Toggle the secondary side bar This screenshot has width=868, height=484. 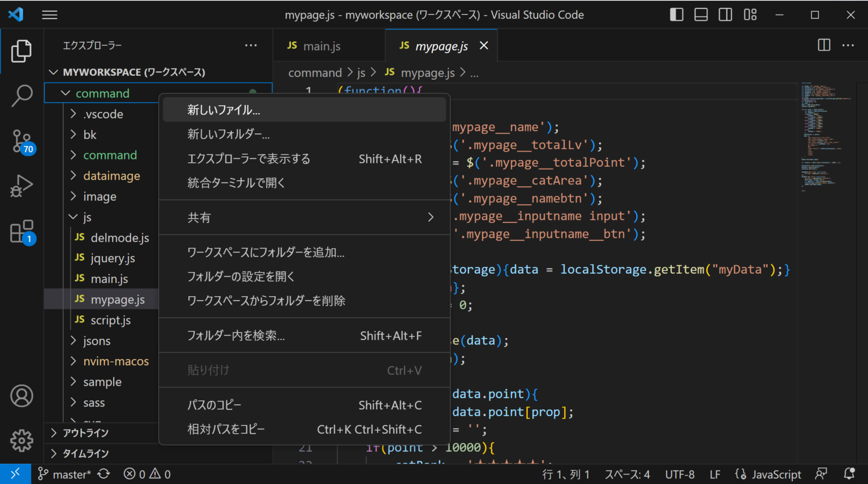tap(725, 14)
